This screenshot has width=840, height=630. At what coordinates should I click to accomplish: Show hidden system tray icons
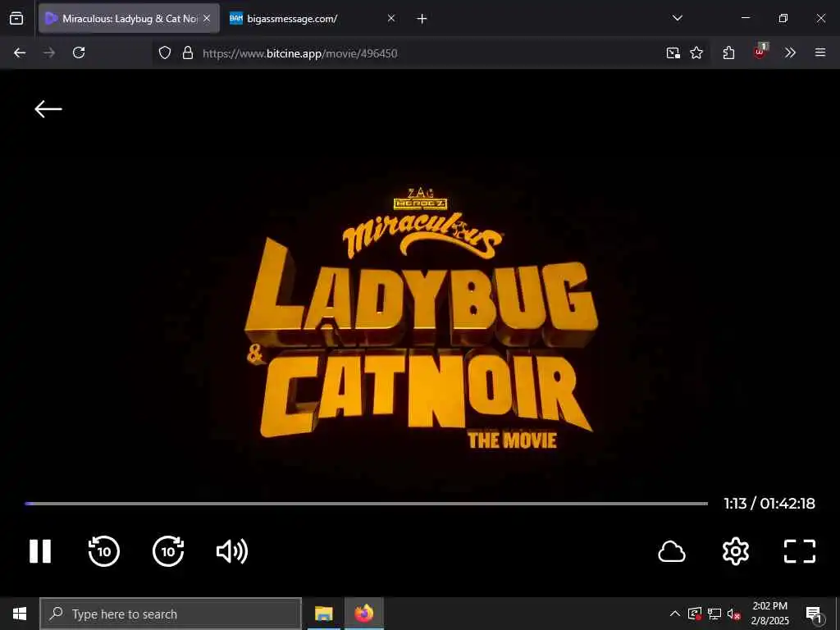(x=675, y=614)
